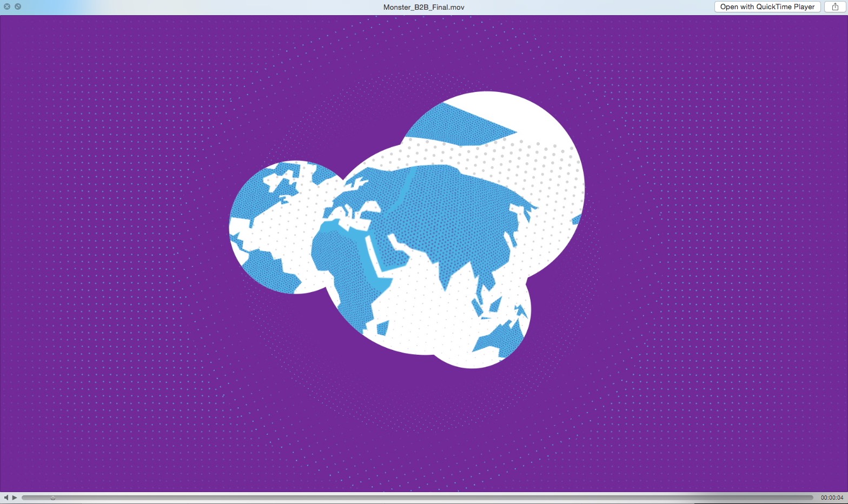Click Open with QuickTime Player

coord(767,7)
